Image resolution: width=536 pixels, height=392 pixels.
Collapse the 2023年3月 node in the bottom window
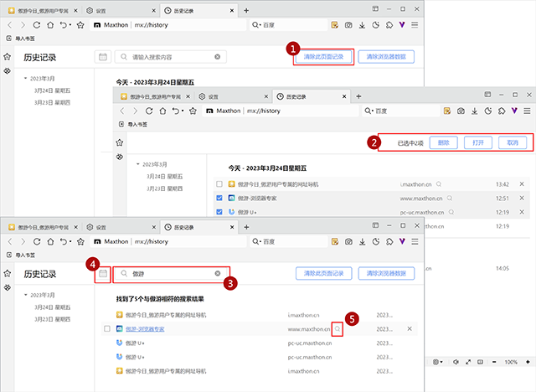tap(26, 295)
